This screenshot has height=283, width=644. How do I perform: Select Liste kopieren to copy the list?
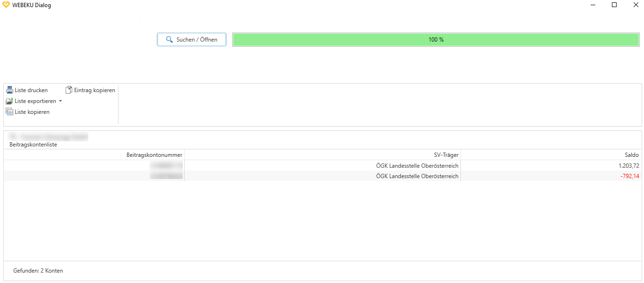click(x=31, y=111)
